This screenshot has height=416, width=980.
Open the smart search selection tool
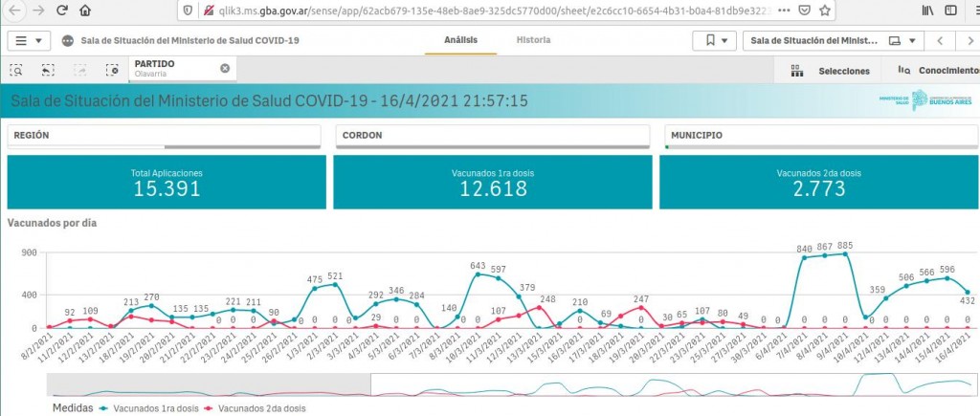(x=16, y=70)
